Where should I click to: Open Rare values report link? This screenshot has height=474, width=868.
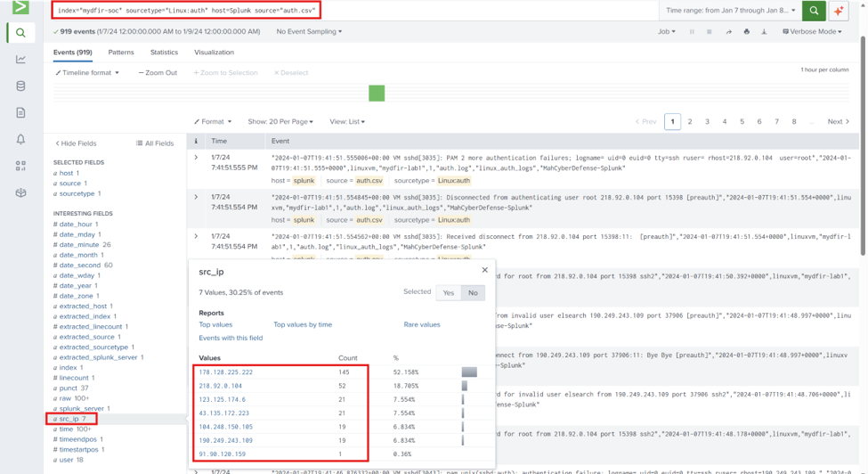pos(422,324)
